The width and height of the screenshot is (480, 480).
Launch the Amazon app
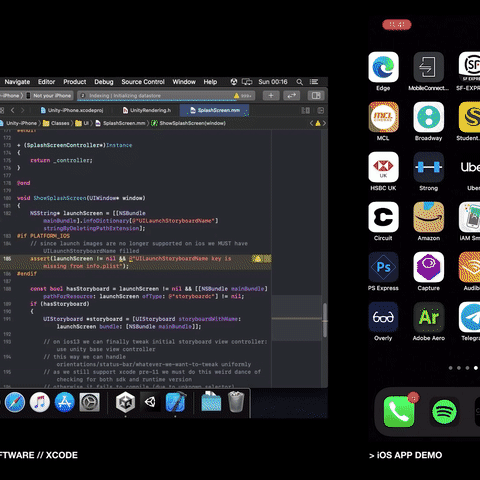[x=429, y=217]
